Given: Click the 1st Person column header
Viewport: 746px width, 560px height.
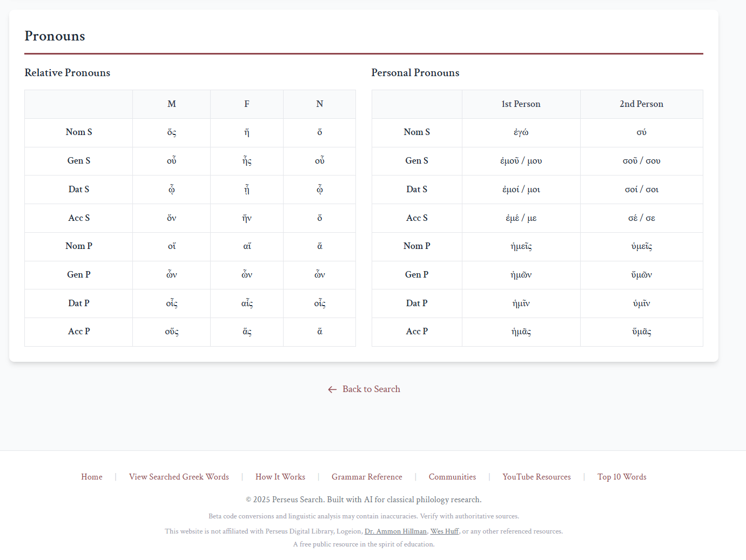Looking at the screenshot, I should (521, 104).
